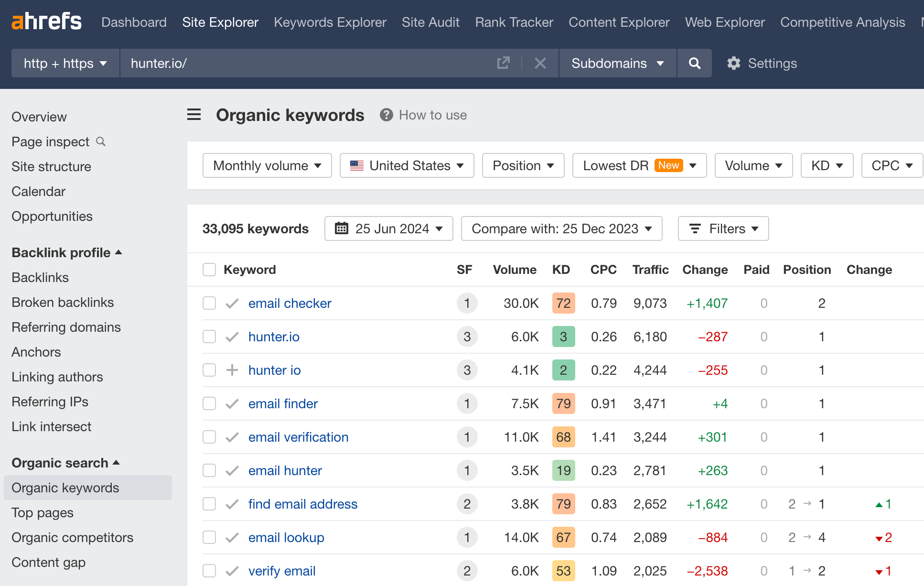Viewport: 924px width, 586px height.
Task: Open Rank Tracker in top nav
Action: click(514, 22)
